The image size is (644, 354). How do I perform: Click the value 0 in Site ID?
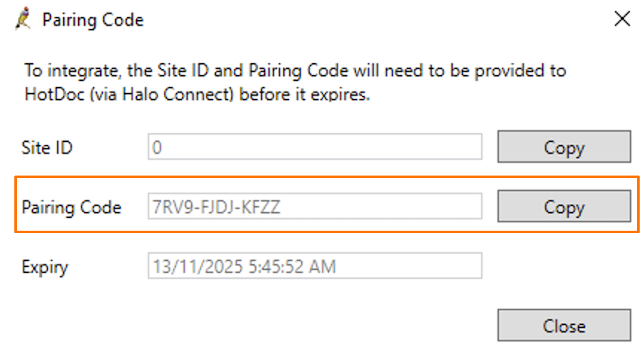point(156,147)
